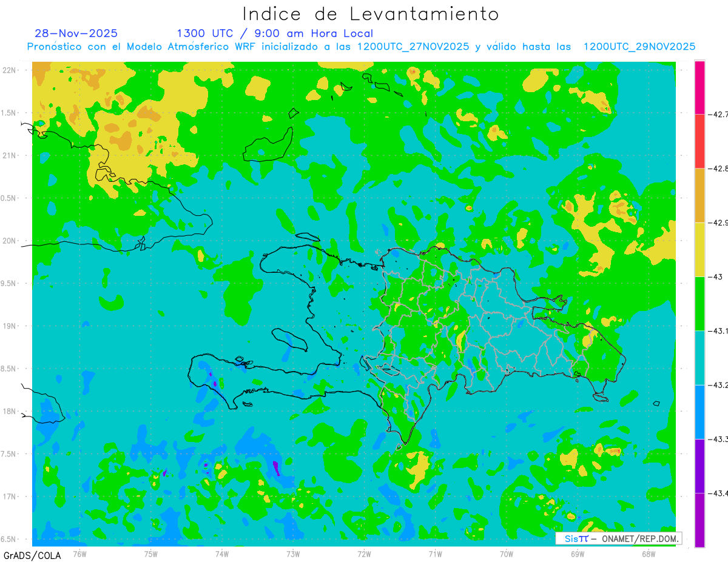Click the '-43.1' legend value

pos(718,331)
